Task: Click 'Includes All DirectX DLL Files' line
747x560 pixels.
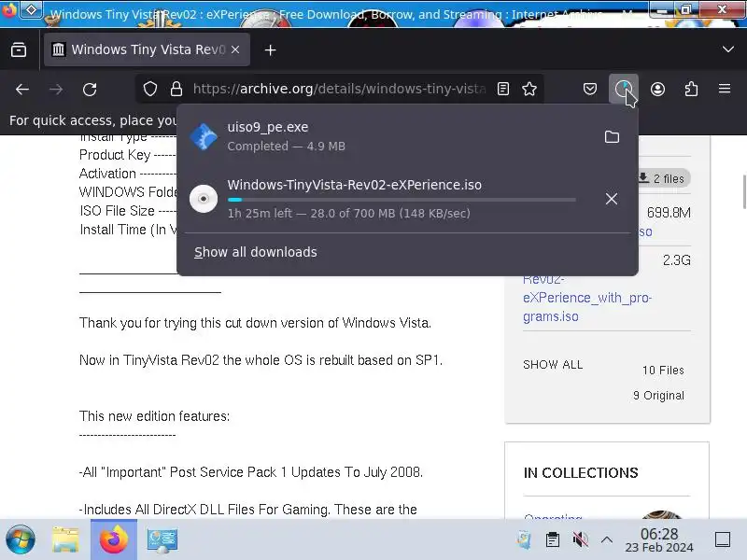Action: (247, 510)
